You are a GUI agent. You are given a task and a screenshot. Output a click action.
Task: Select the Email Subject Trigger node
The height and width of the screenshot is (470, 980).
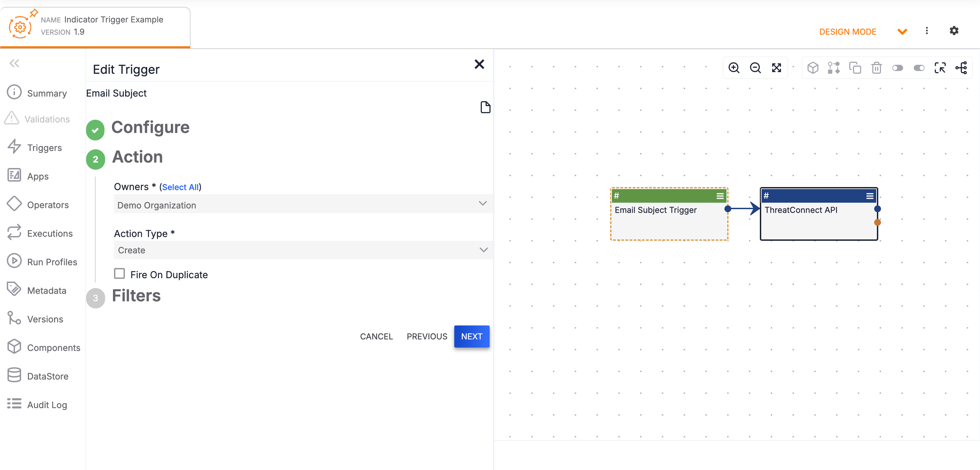click(x=669, y=214)
